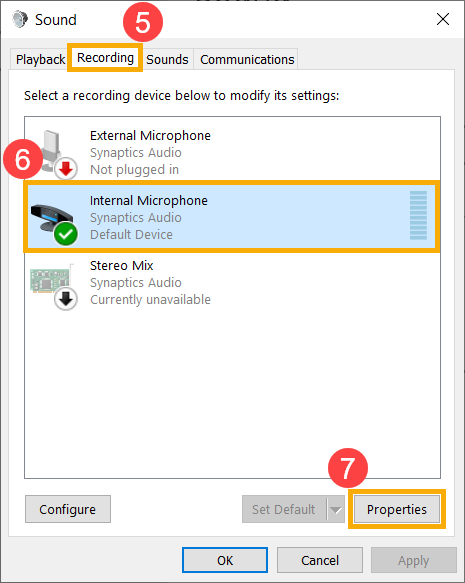This screenshot has width=465, height=583.
Task: Click the green checkmark default device badge
Action: (66, 234)
